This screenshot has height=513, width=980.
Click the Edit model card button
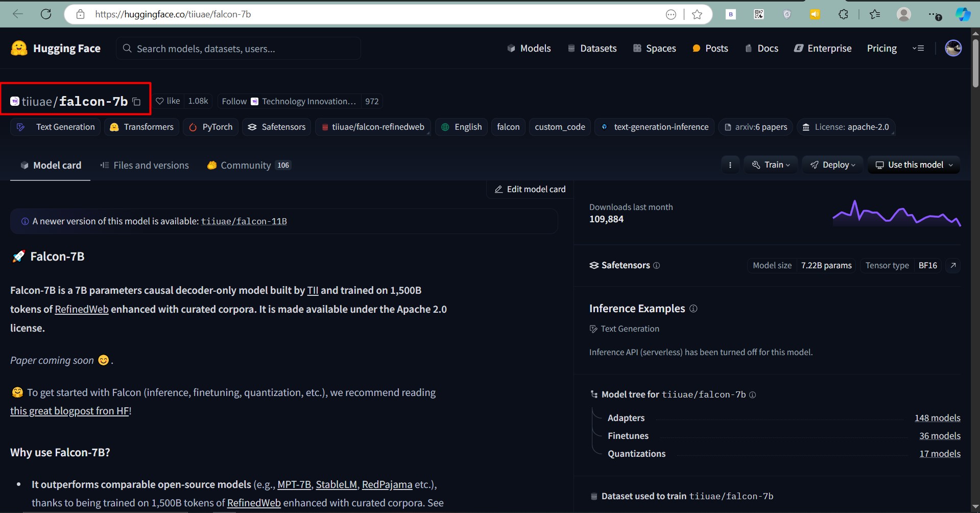click(530, 190)
